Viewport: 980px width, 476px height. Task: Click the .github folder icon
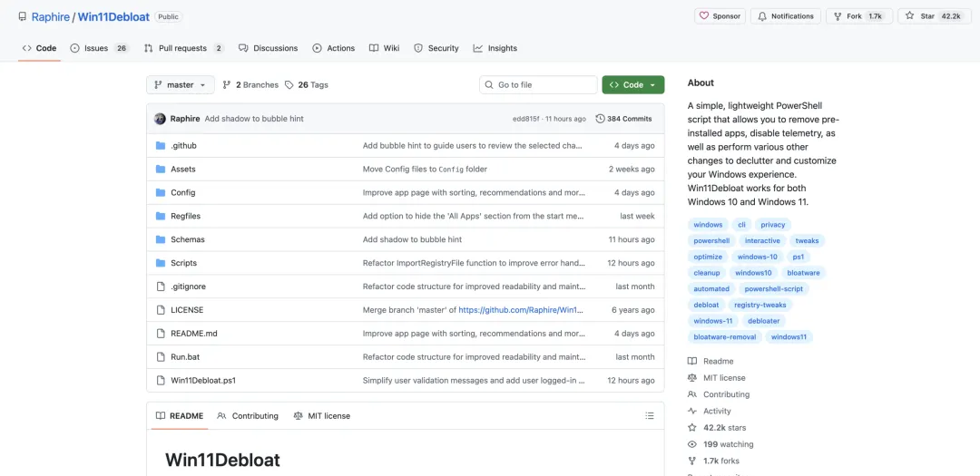160,146
